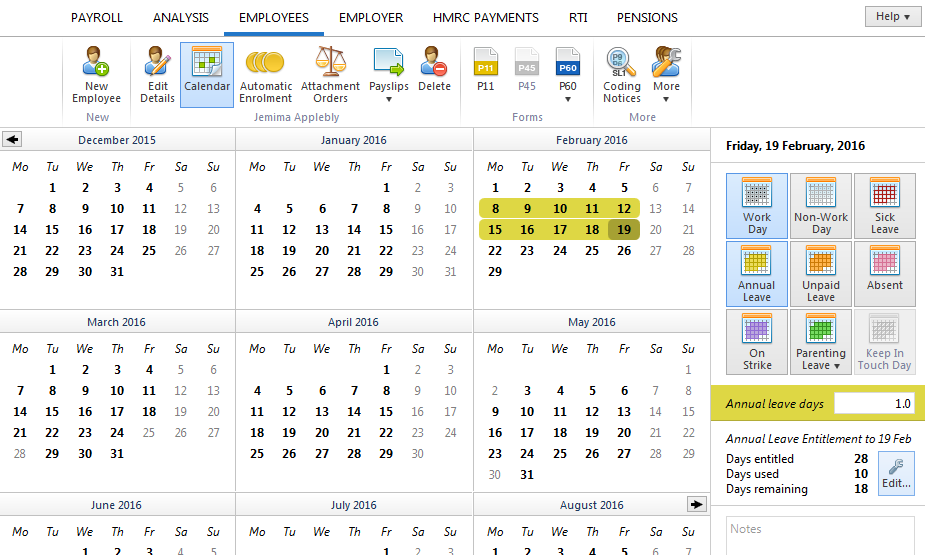Click the Friday, 19 February, 2016 heading
925x555 pixels.
coord(795,146)
